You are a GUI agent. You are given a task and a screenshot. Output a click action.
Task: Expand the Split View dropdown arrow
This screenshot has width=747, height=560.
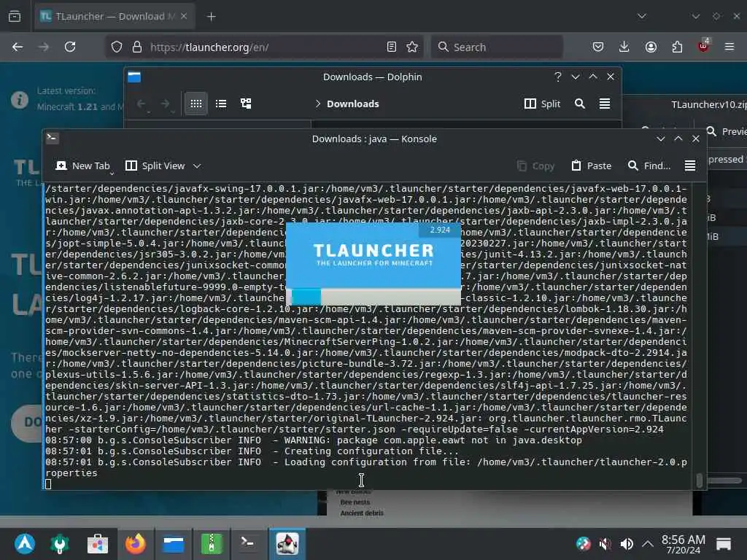tap(197, 166)
